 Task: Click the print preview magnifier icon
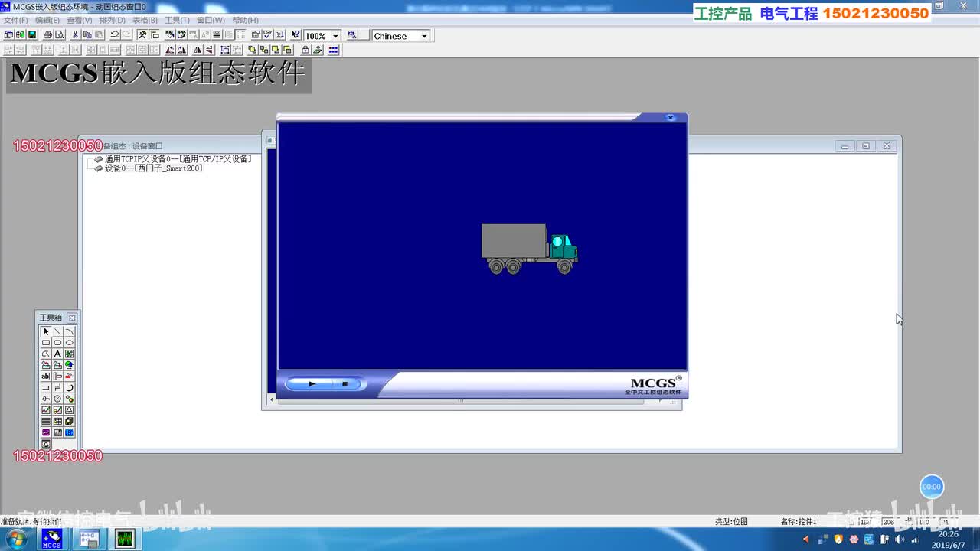pyautogui.click(x=60, y=35)
